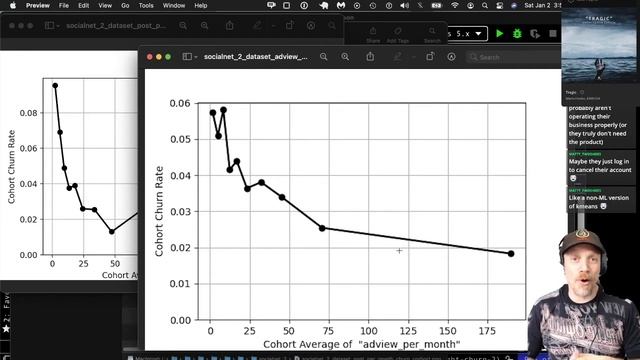Open the Go menu

point(125,6)
